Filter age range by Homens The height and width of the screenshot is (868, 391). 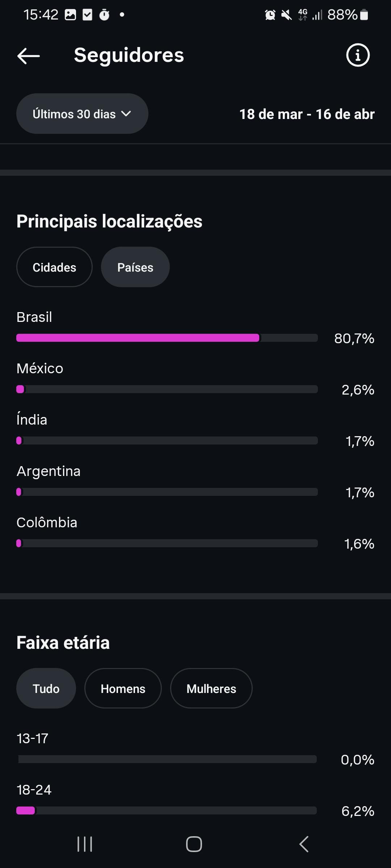123,689
